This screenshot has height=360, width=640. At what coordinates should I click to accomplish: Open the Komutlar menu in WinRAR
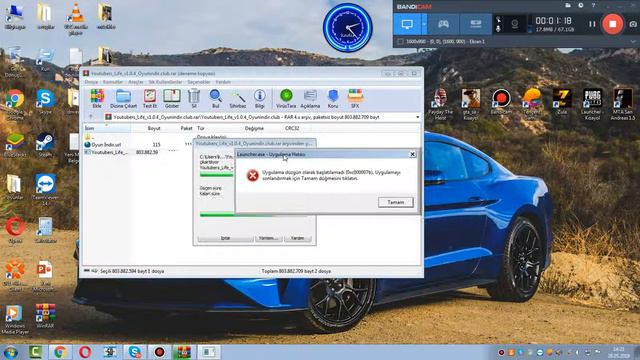[x=113, y=82]
